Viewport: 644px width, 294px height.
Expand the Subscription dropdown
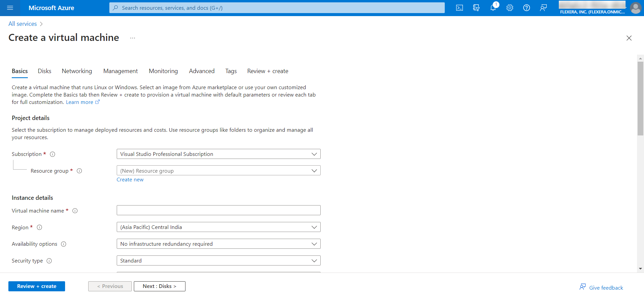point(218,154)
